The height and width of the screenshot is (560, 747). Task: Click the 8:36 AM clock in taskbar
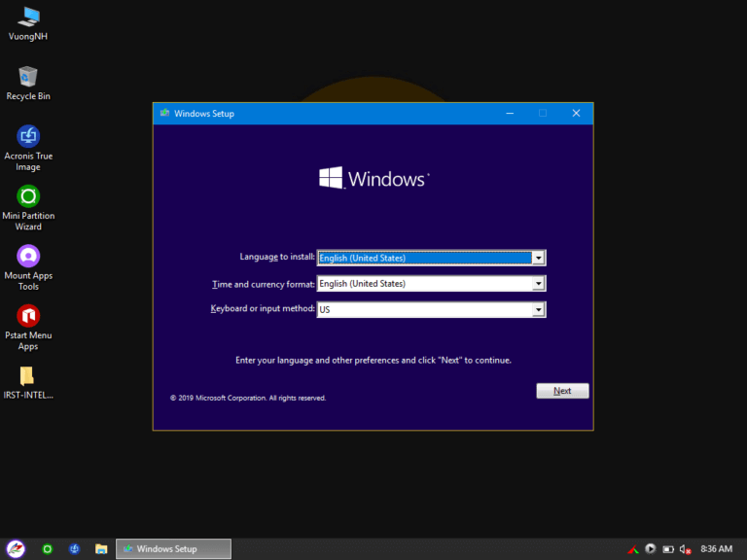pyautogui.click(x=716, y=549)
